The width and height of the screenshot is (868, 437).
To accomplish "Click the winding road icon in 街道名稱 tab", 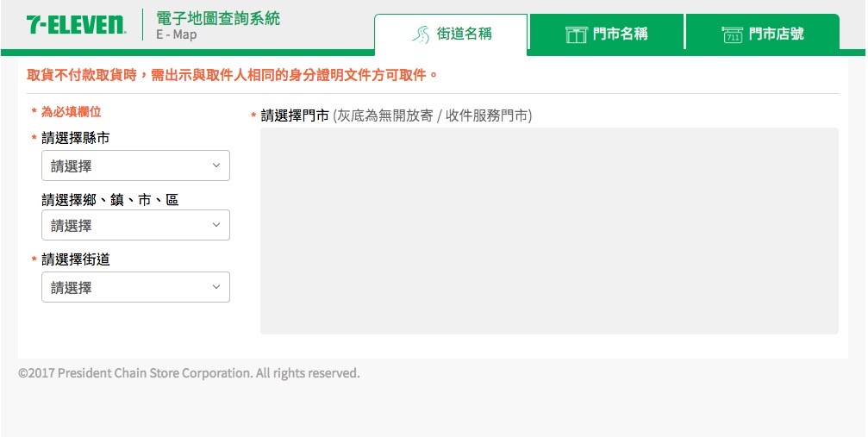I will 422,34.
